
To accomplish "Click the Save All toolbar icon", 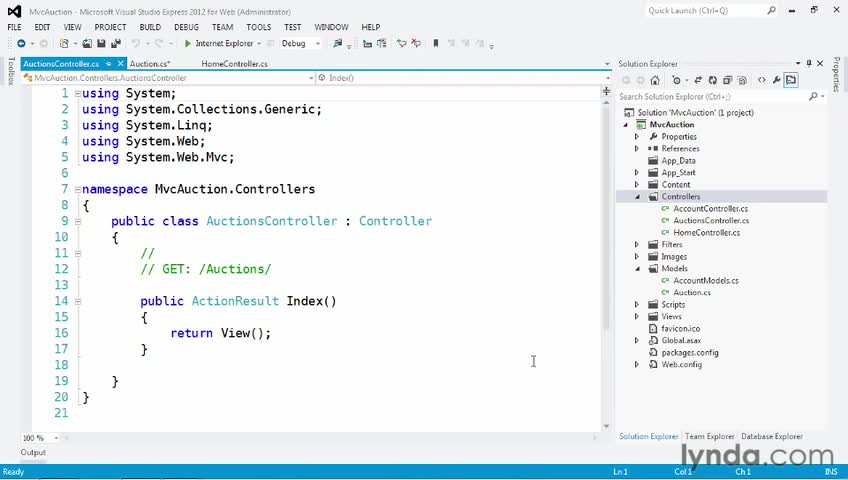I will coord(115,43).
